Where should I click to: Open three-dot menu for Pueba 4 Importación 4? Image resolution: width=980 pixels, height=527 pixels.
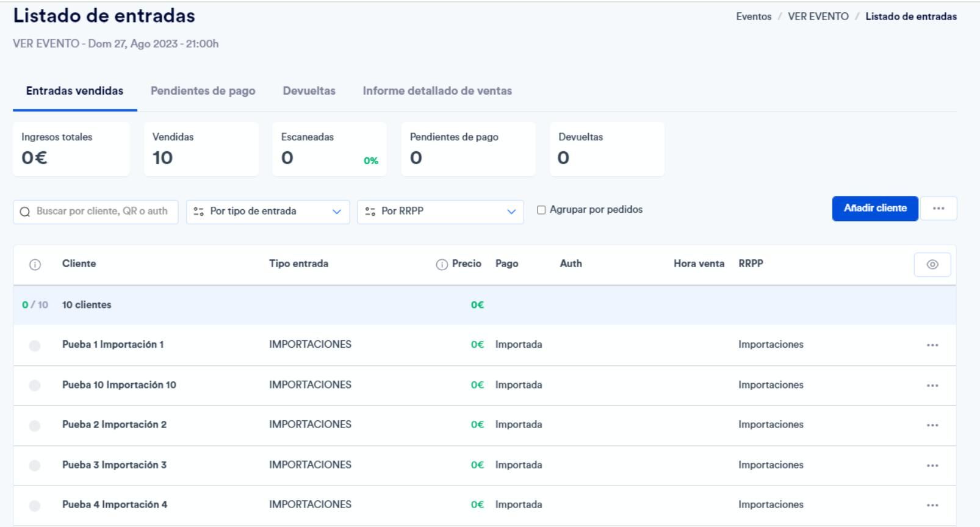point(932,505)
